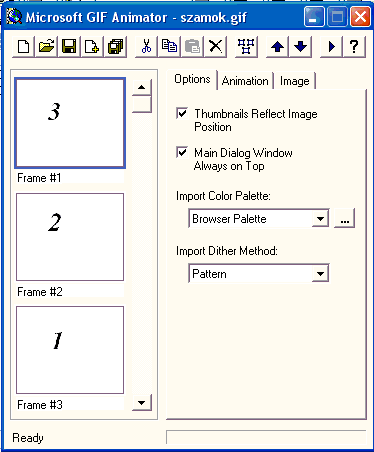Click the Save As icon

[115, 47]
